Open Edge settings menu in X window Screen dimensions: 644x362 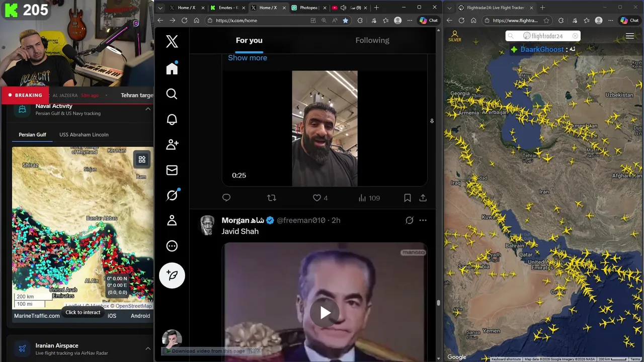coord(411,20)
